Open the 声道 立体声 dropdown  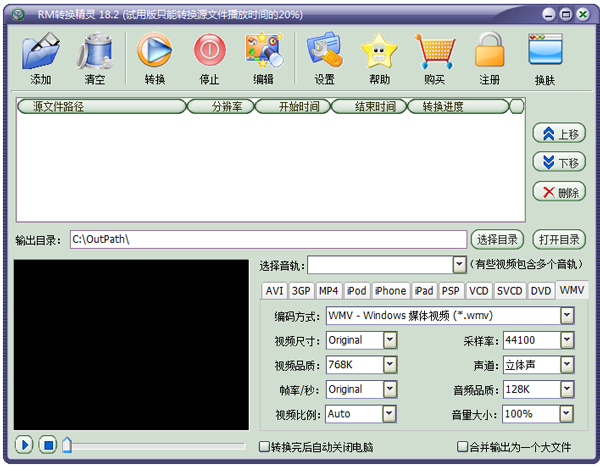tap(567, 365)
